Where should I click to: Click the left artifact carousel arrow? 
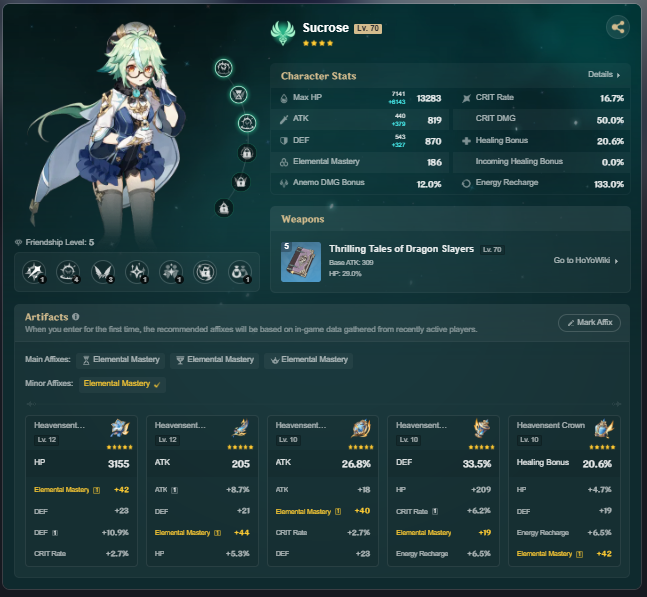point(31,404)
